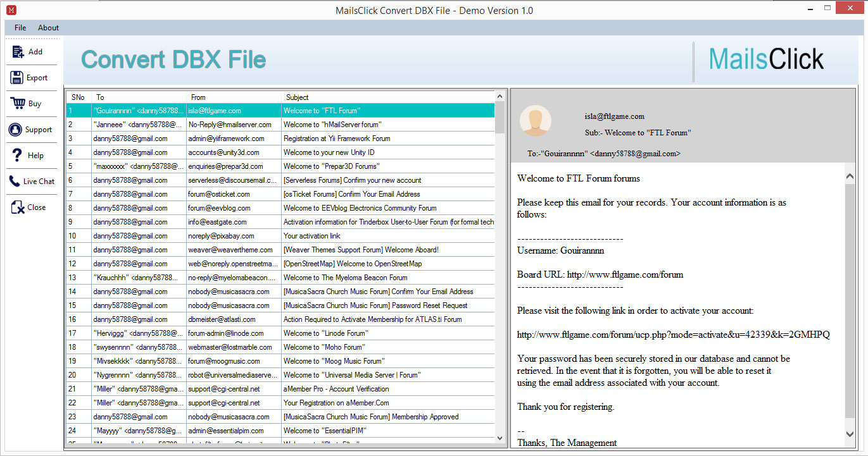Click the Close file icon in sidebar
Image resolution: width=868 pixels, height=456 pixels.
pyautogui.click(x=17, y=207)
